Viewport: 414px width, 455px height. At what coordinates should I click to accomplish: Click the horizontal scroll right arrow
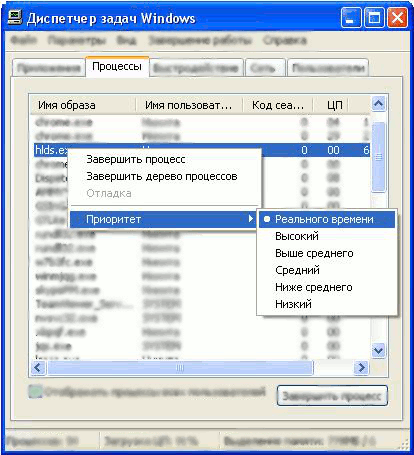361,368
